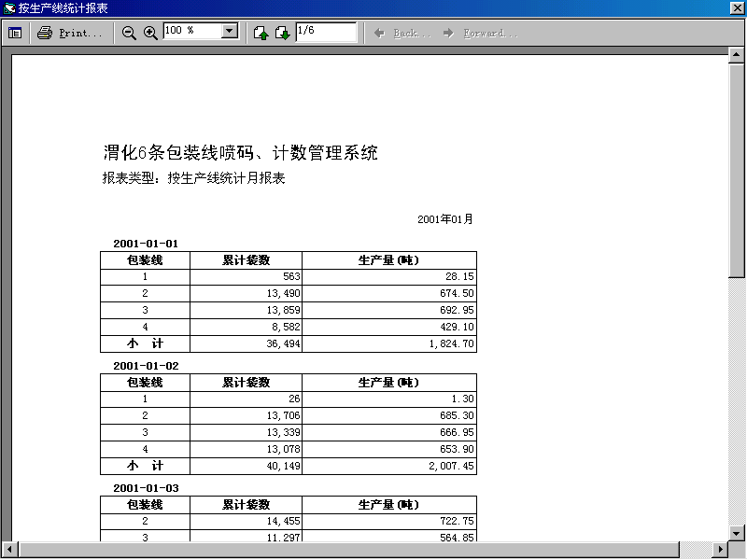Click 累计袋数 header in the 2001-01-01 table
The image size is (747, 560).
point(246,260)
